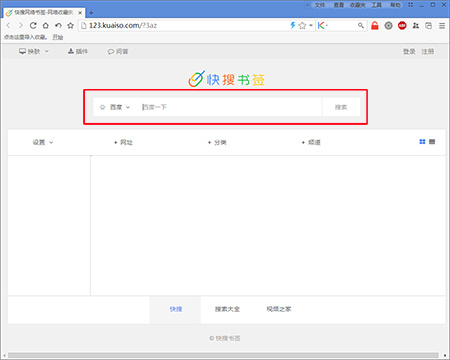The height and width of the screenshot is (360, 450).
Task: Click the grid icon in the title bar
Action: point(411,5)
